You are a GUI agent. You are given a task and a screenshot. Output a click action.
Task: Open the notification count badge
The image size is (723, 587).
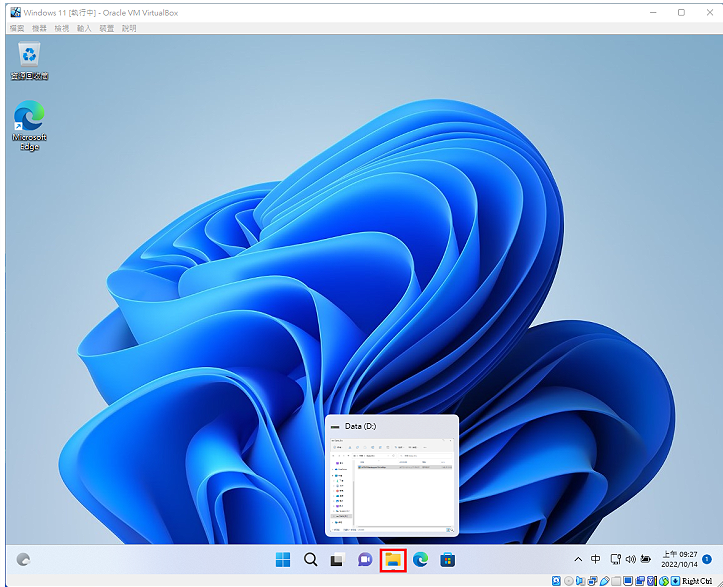point(706,559)
